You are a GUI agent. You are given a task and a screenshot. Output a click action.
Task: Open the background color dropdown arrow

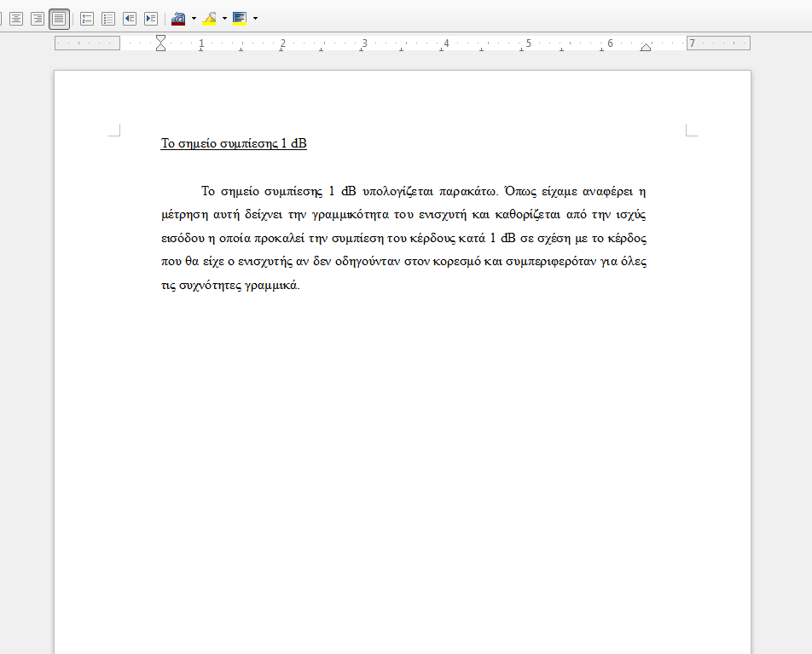(x=255, y=19)
